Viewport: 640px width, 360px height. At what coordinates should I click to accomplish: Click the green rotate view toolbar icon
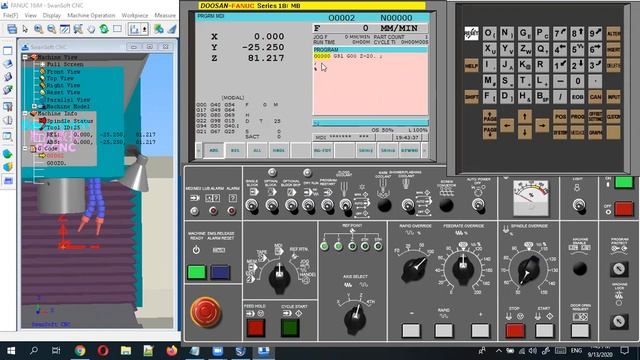tap(104, 29)
